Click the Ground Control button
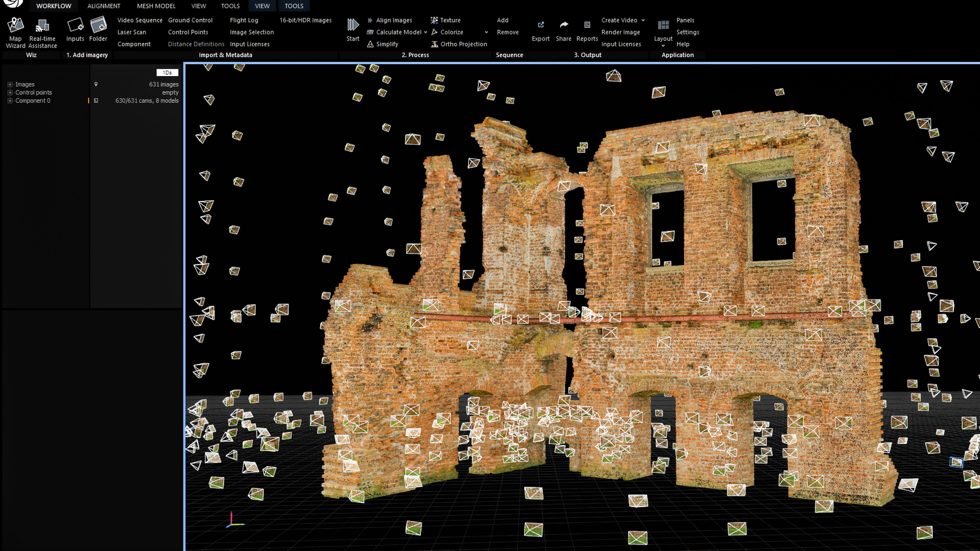The height and width of the screenshot is (551, 980). point(190,20)
